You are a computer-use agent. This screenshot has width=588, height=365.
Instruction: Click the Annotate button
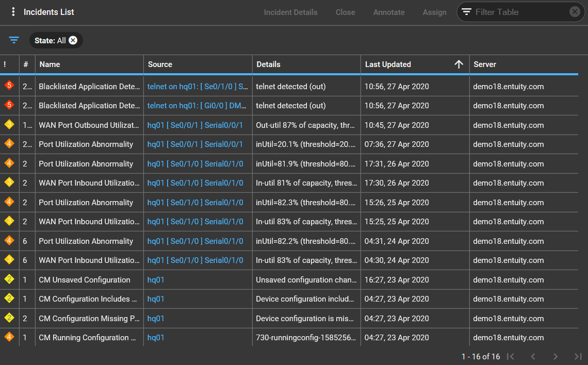point(389,12)
